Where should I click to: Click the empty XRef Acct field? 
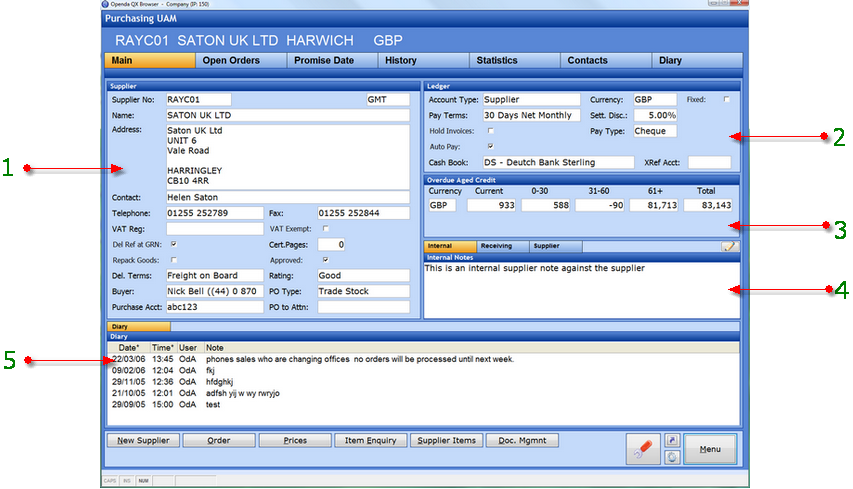tap(709, 163)
